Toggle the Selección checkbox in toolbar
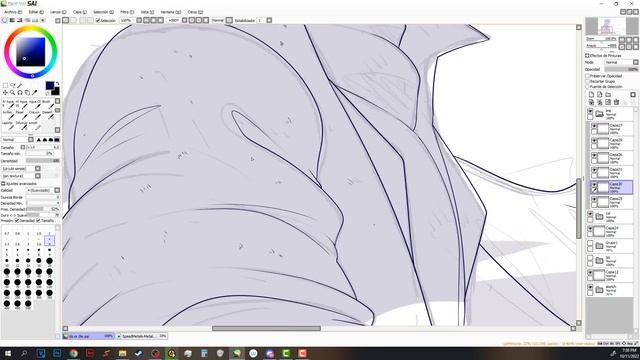Image resolution: width=640 pixels, height=360 pixels. tap(98, 20)
